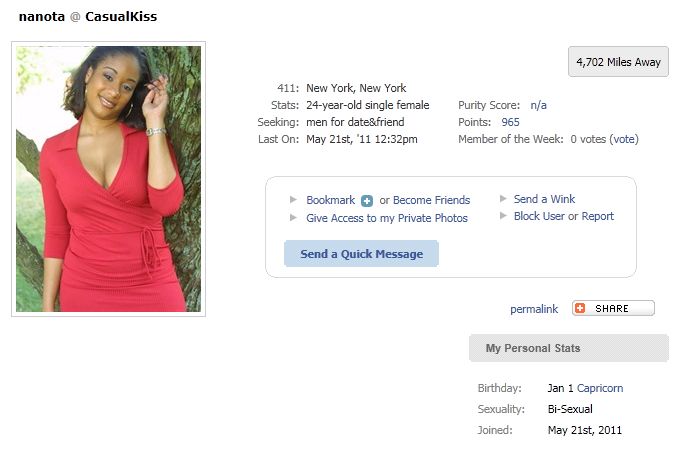Select the Become Friends link
Screen dimensions: 676x457
(432, 200)
